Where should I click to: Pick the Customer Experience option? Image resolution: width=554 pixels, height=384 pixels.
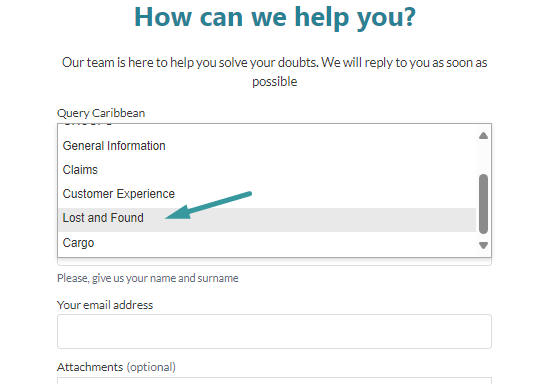267,194
